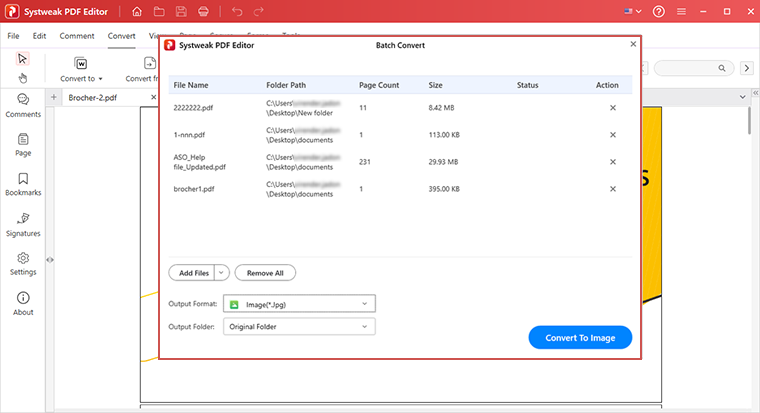
Task: Expand the Add Files dropdown arrow
Action: click(222, 273)
